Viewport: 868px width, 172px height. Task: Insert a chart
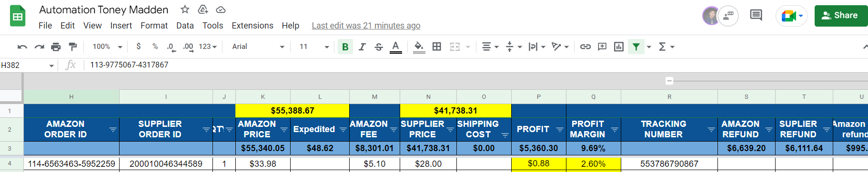[x=619, y=47]
